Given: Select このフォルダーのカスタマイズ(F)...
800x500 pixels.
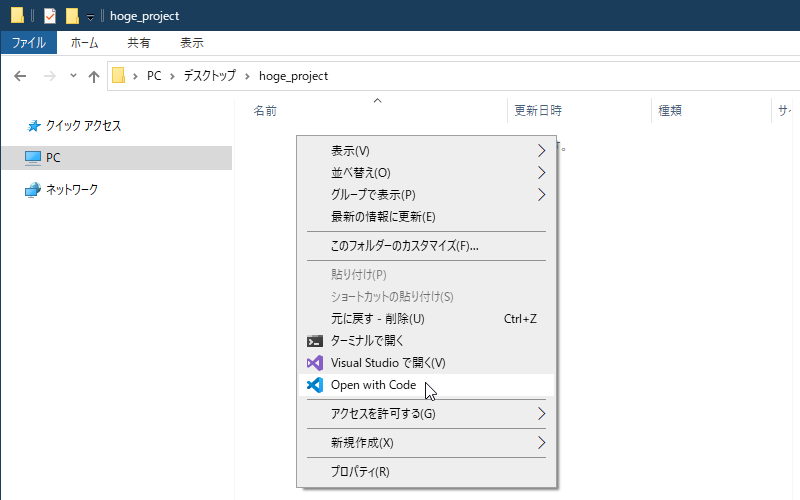Looking at the screenshot, I should point(427,246).
